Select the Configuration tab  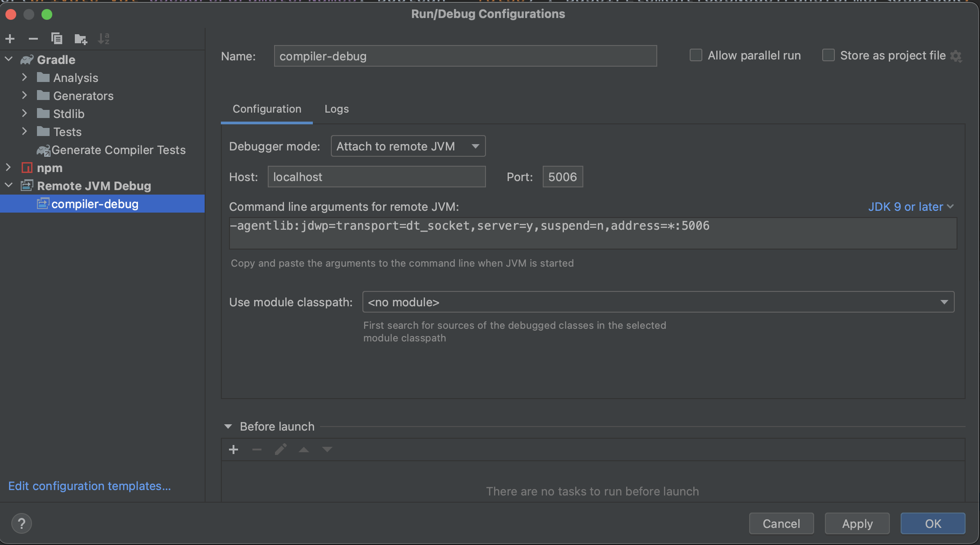[x=266, y=109]
